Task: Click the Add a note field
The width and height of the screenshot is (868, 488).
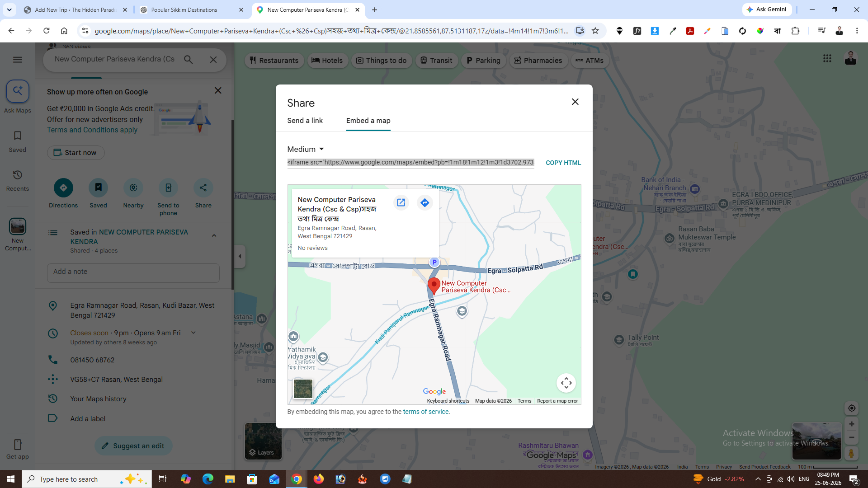Action: (133, 272)
